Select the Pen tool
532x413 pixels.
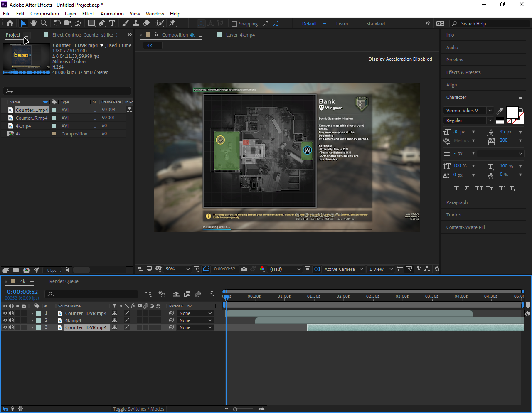102,23
